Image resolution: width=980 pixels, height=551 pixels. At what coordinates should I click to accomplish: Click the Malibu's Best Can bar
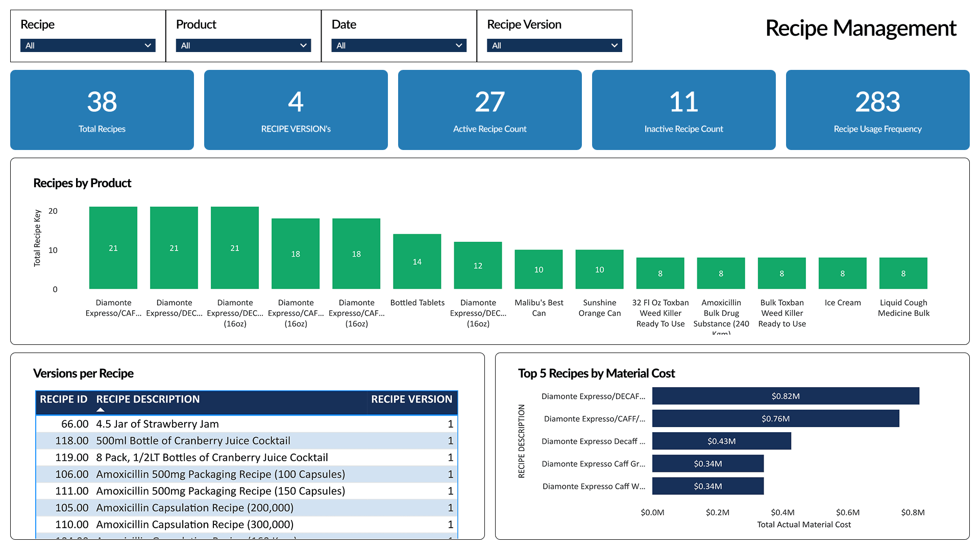tap(538, 269)
